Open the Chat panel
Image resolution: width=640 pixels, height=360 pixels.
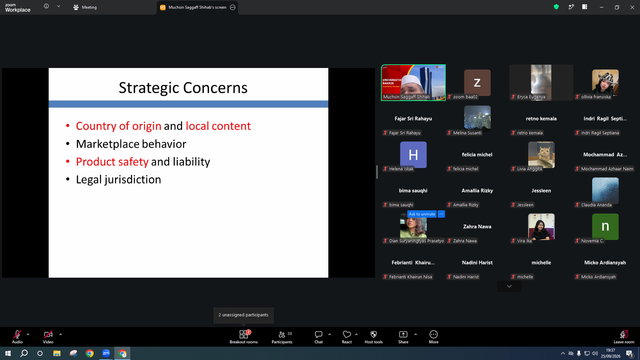(x=318, y=337)
